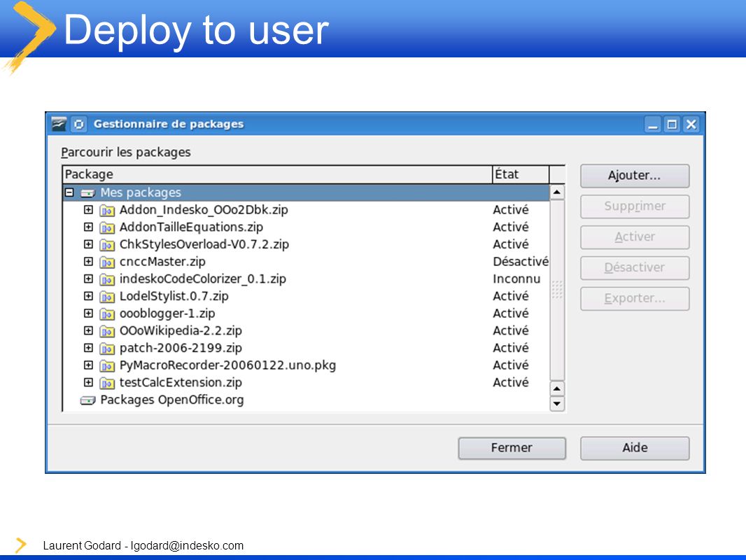
Task: Click the Ajouter... button
Action: pos(635,176)
